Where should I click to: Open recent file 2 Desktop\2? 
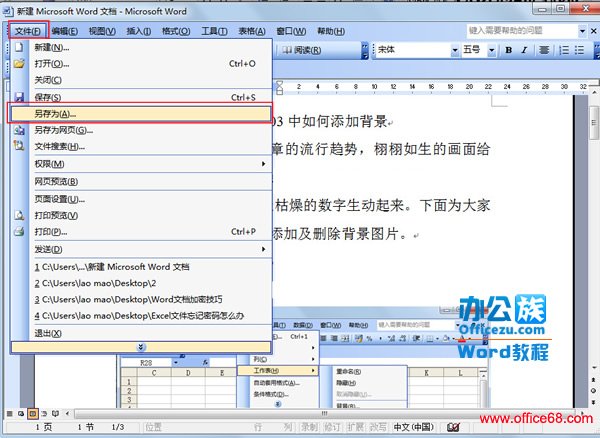tap(141, 283)
